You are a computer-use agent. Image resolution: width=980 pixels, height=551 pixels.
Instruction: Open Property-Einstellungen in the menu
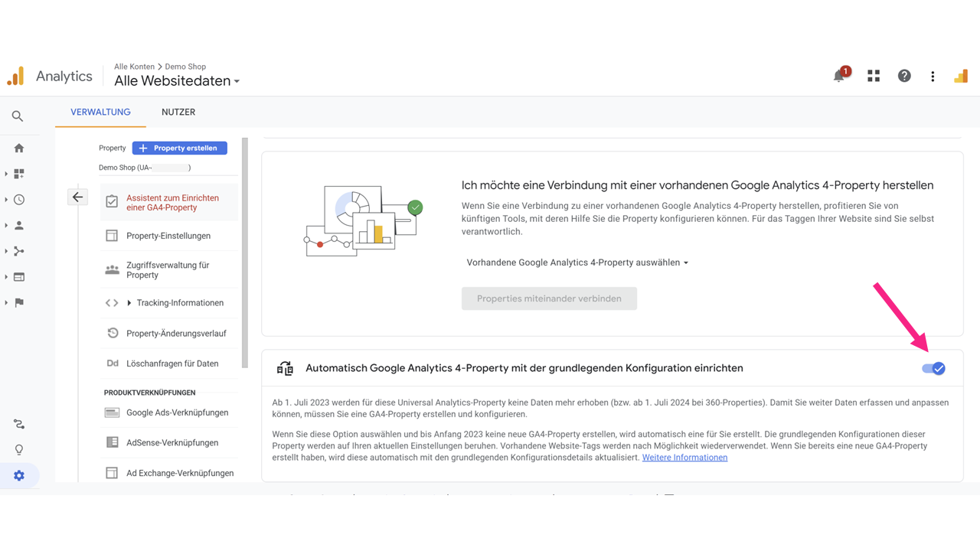168,236
